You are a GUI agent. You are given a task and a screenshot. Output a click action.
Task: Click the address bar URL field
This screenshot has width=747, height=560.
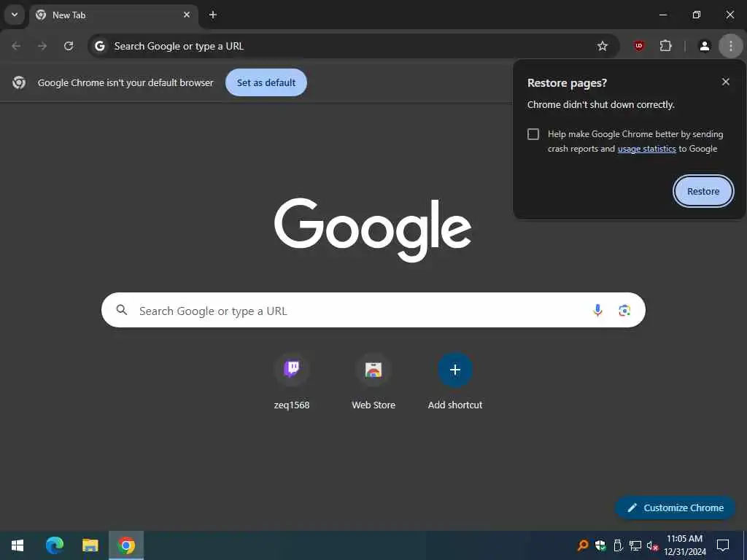click(354, 46)
